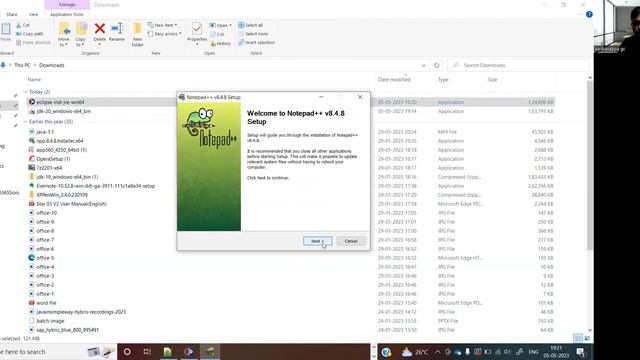Cancel the Notepad++ Setup wizard
This screenshot has width=640, height=360.
pos(351,241)
